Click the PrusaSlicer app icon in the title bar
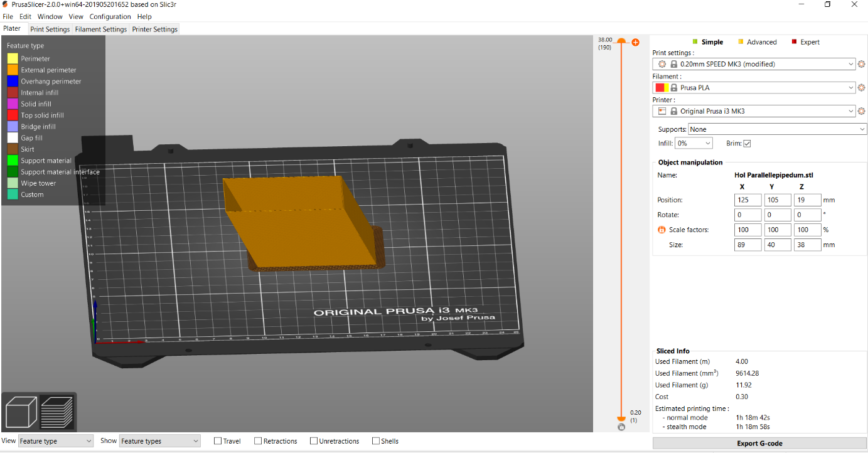 pos(6,4)
